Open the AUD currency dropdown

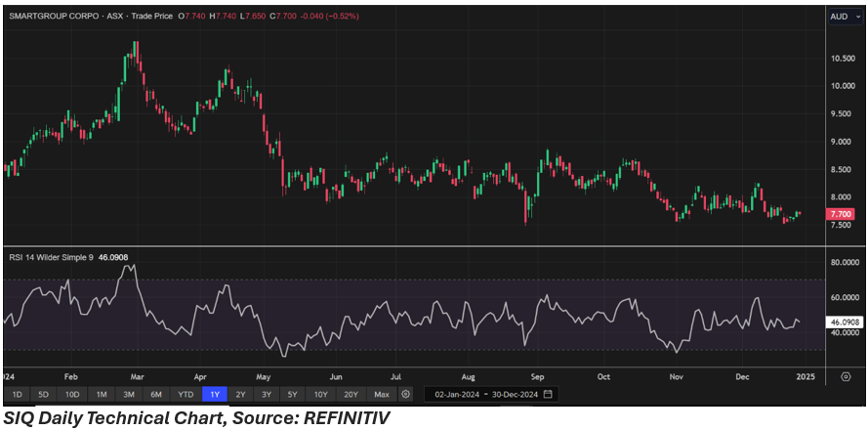845,17
